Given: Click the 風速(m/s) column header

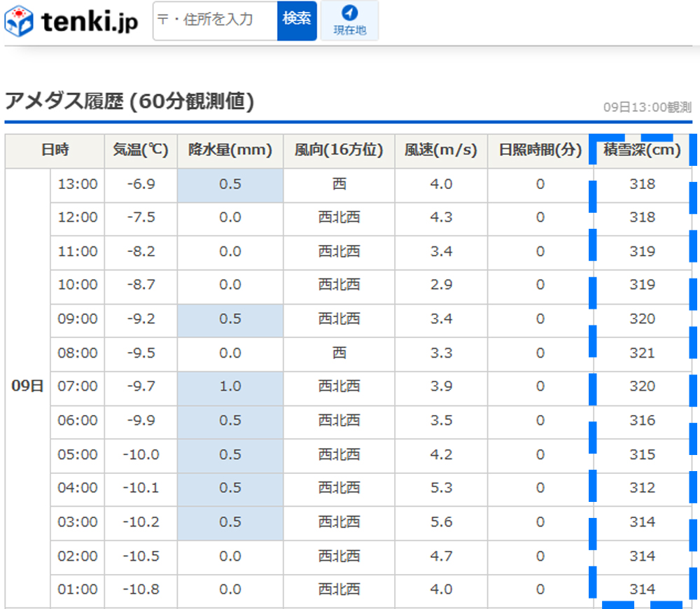Looking at the screenshot, I should click(x=441, y=150).
